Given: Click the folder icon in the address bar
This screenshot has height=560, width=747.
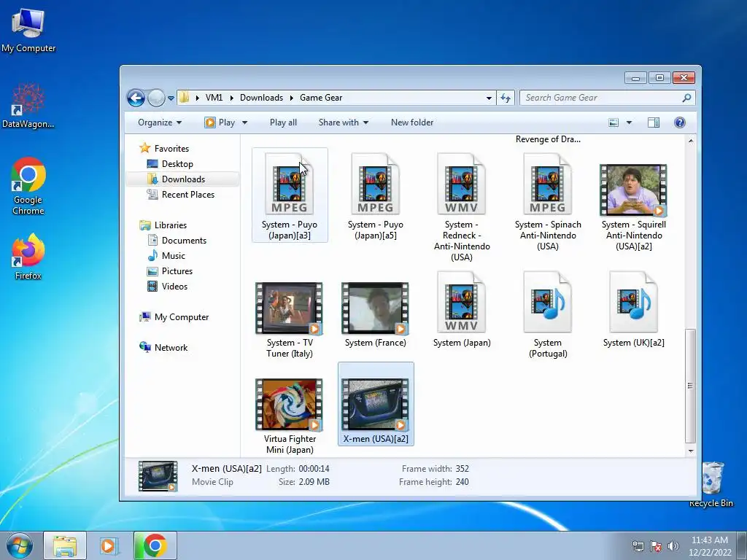Looking at the screenshot, I should (184, 98).
